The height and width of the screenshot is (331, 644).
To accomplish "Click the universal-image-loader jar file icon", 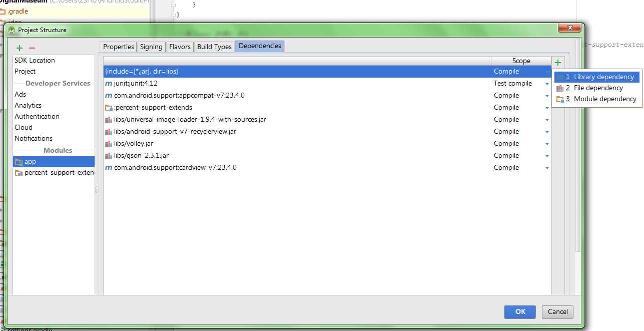I will pyautogui.click(x=109, y=120).
